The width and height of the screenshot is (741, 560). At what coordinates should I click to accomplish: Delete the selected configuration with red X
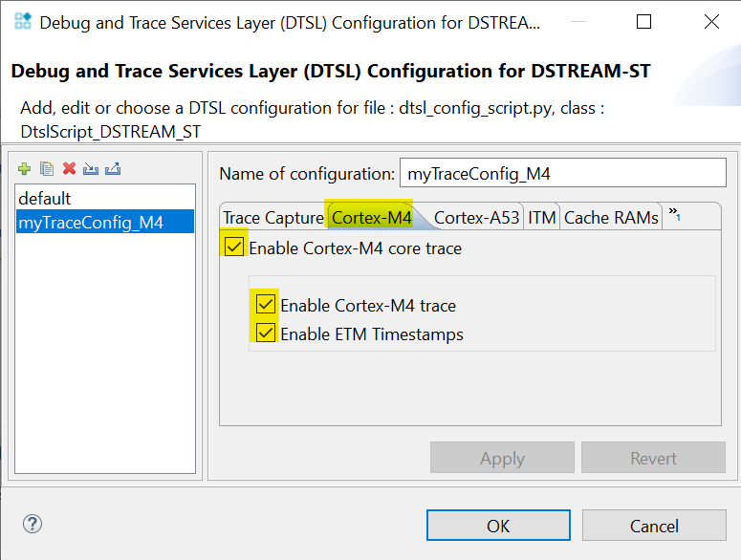point(69,168)
